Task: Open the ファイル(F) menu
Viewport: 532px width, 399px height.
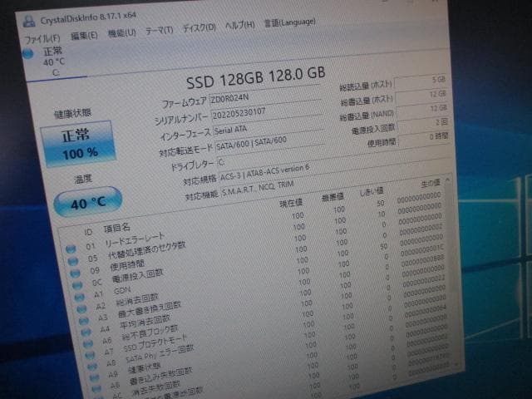Action: (42, 39)
